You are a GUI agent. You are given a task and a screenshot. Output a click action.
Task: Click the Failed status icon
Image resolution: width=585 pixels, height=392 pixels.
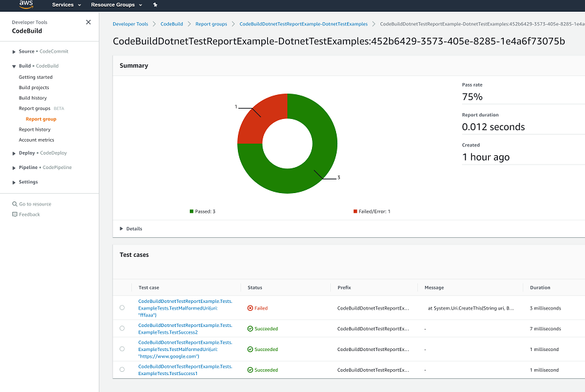tap(250, 308)
